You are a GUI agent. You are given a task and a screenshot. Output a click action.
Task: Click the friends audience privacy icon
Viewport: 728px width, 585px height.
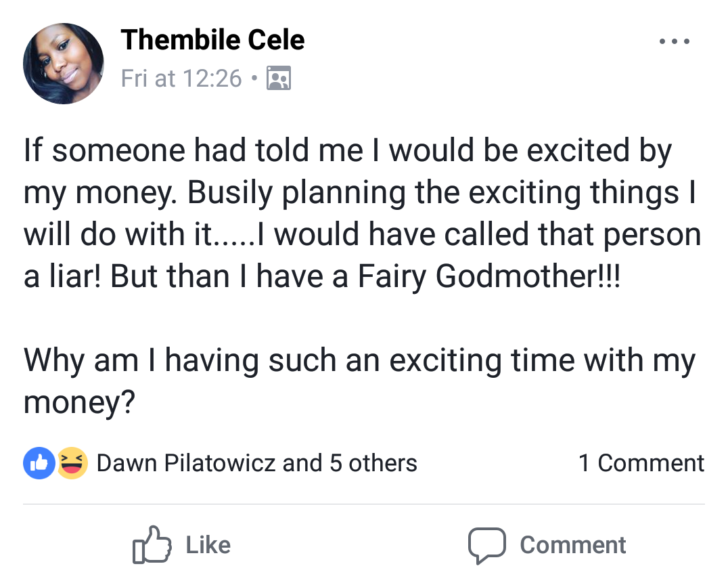tap(279, 79)
